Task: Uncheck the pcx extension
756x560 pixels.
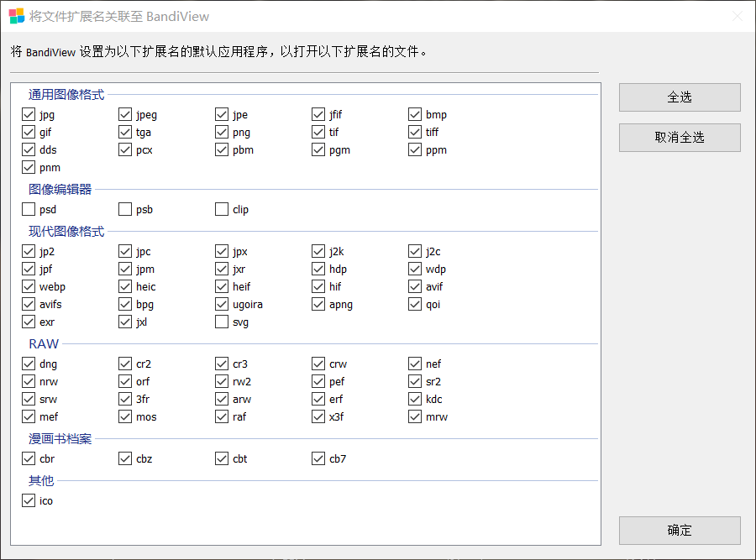Action: [x=125, y=150]
